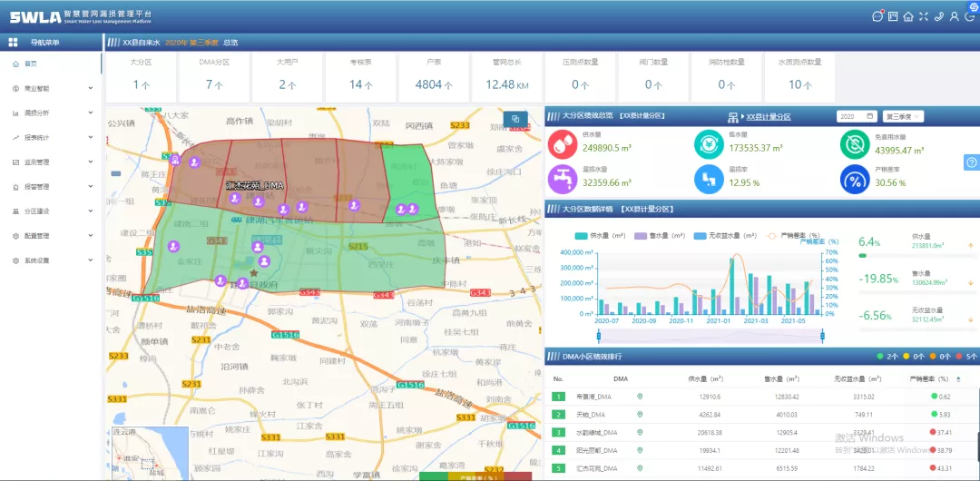The height and width of the screenshot is (481, 980).
Task: Expand the 报表统计 menu chevron
Action: pyautogui.click(x=91, y=138)
